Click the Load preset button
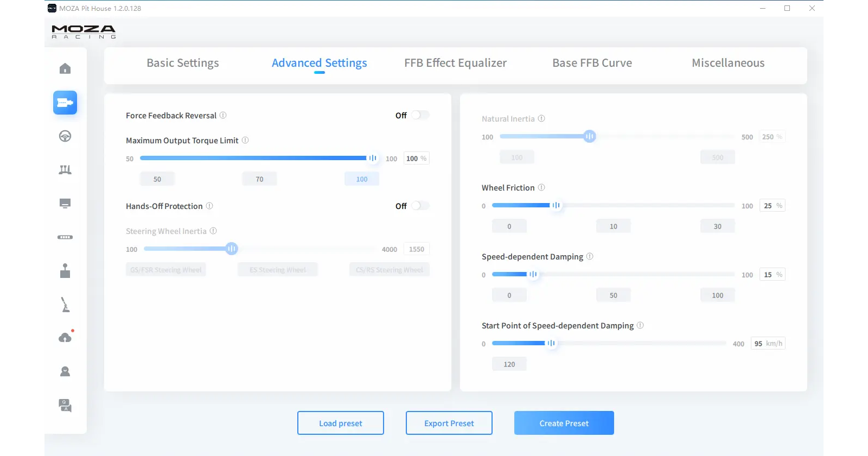 [341, 423]
